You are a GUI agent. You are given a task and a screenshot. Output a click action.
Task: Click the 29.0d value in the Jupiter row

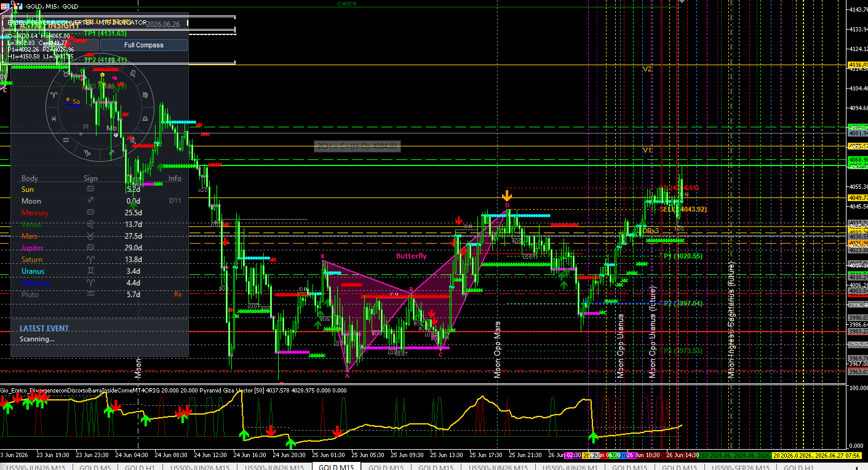(x=133, y=248)
